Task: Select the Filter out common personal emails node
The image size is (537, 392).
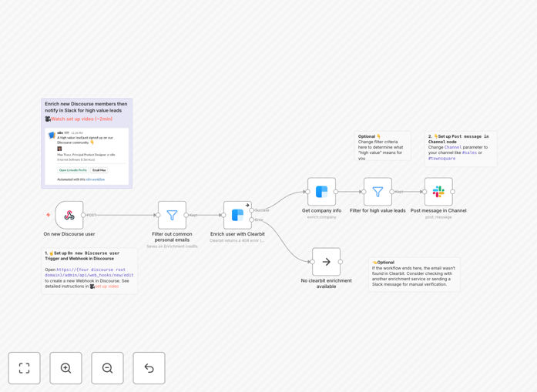Action: 172,215
